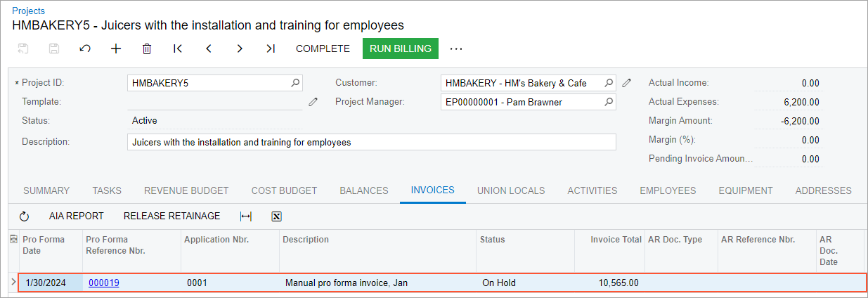Screen dimensions: 868x298
Task: Open the EQUIPMENT tab
Action: [746, 190]
